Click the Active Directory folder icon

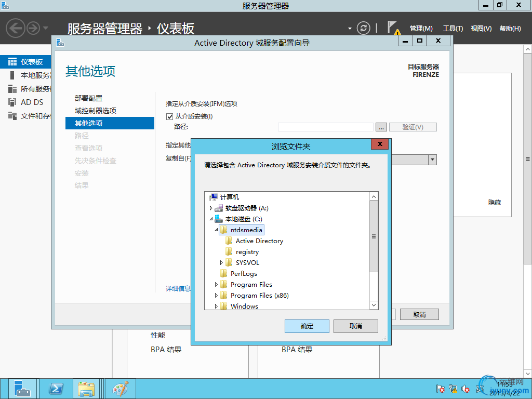point(229,241)
